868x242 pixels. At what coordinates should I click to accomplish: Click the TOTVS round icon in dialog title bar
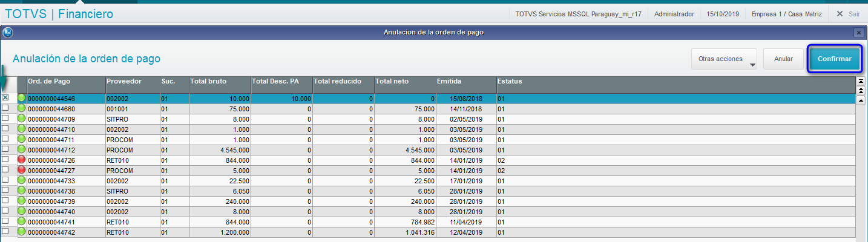pos(7,32)
